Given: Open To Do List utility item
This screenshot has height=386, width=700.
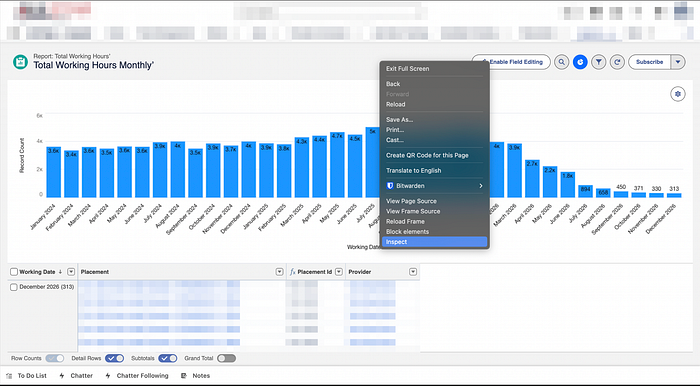Looking at the screenshot, I should (27, 376).
